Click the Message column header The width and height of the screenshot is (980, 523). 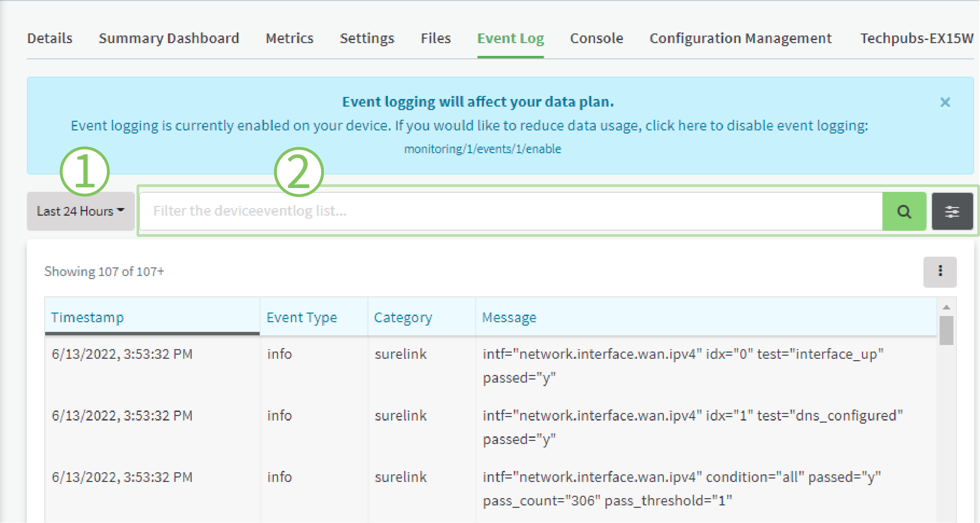[x=509, y=317]
